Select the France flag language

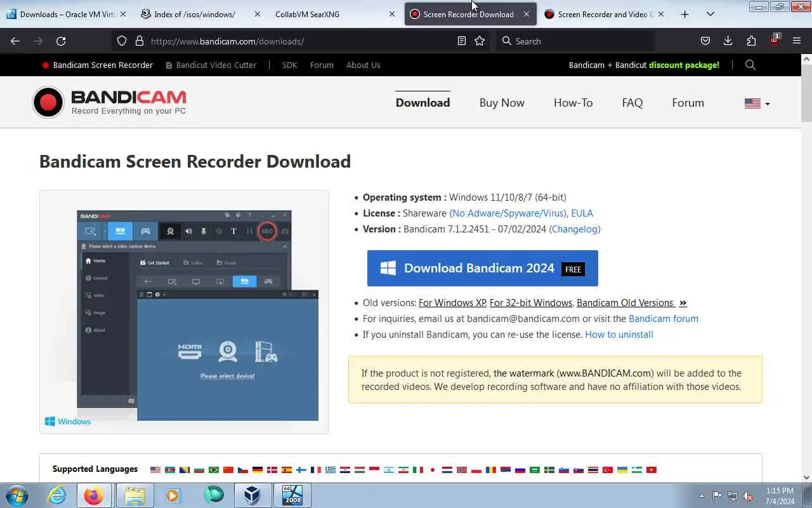point(315,470)
